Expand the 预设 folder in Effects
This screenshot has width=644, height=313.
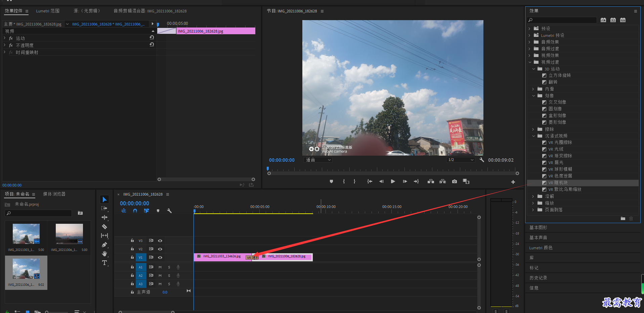click(530, 29)
